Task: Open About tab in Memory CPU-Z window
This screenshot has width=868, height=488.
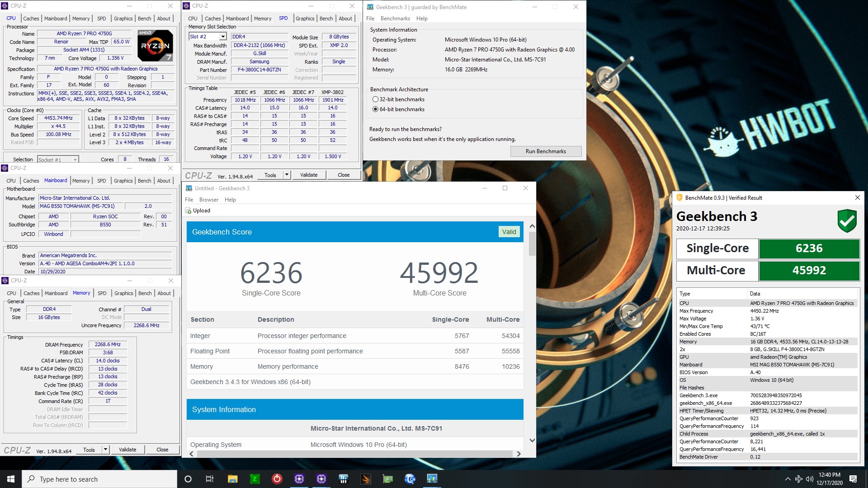Action: (x=164, y=293)
